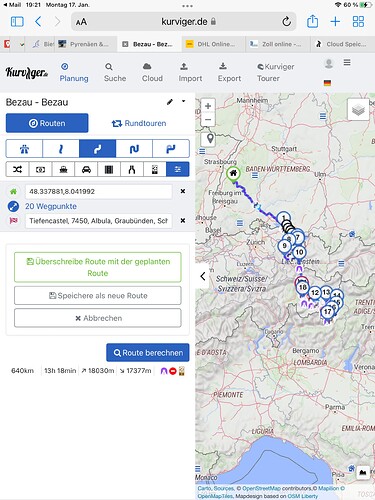Toggle avoid toll roads camera icon
375x500 pixels.
point(40,170)
